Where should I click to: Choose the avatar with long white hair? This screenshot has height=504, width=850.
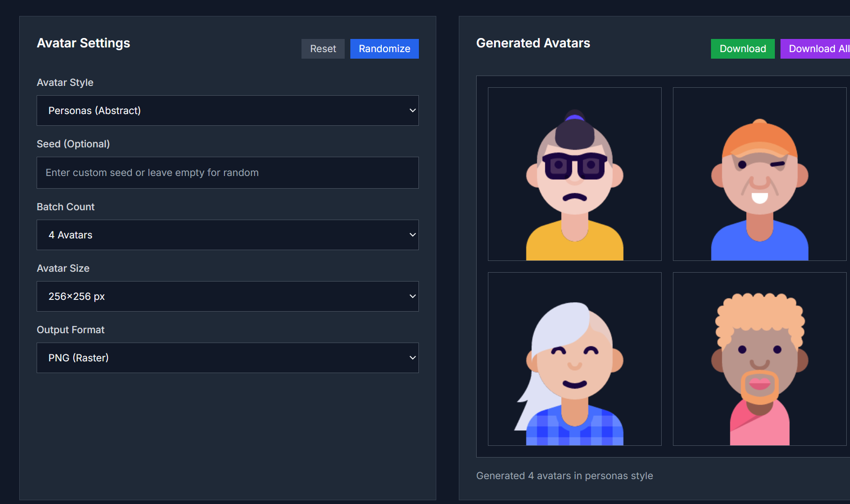[x=574, y=359]
